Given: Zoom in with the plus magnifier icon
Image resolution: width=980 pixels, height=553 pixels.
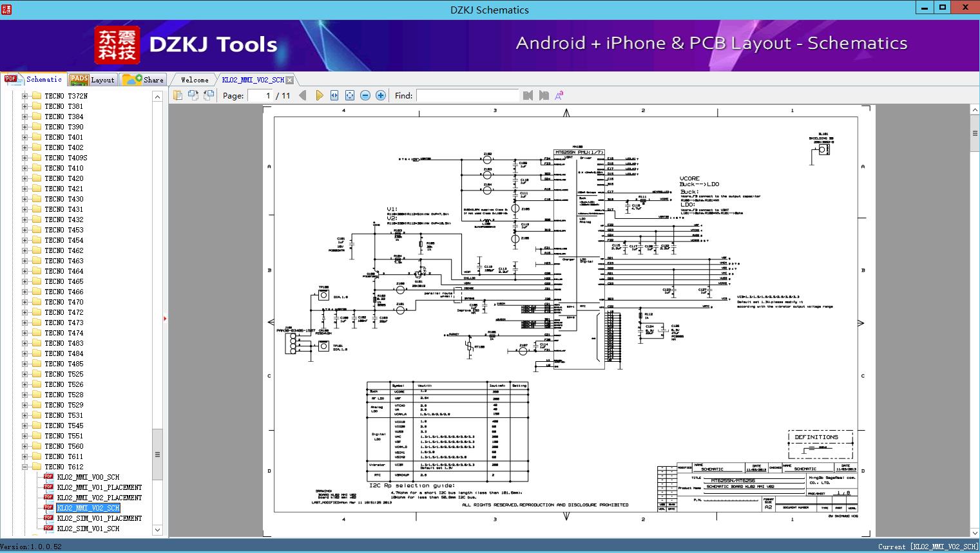Looking at the screenshot, I should tap(381, 95).
